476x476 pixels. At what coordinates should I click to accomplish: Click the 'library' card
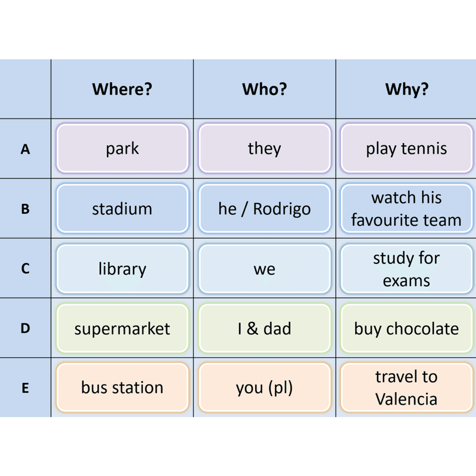click(122, 269)
